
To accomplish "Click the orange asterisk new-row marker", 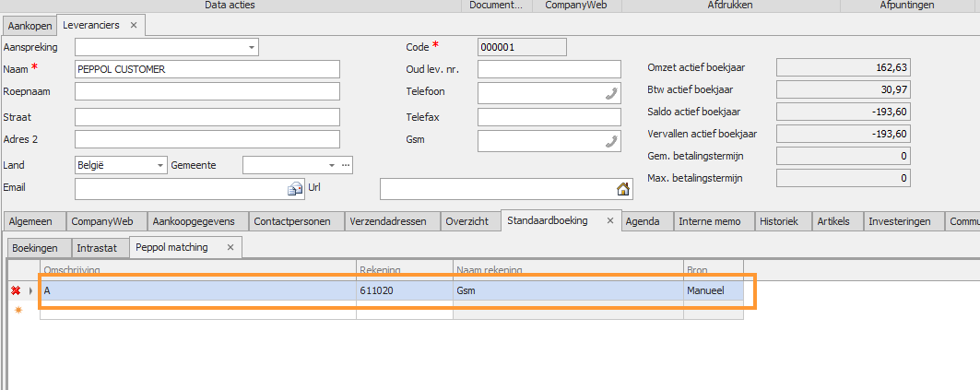I will (16, 311).
